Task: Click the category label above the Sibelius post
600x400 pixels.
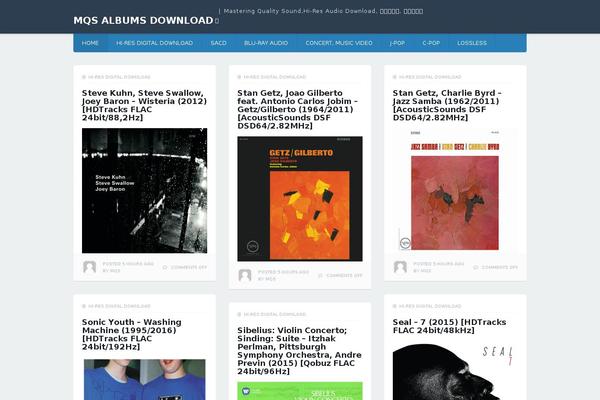Action: (x=274, y=314)
